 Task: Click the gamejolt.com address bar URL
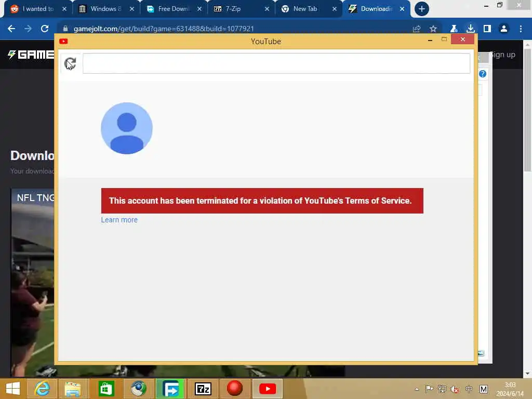click(x=164, y=29)
